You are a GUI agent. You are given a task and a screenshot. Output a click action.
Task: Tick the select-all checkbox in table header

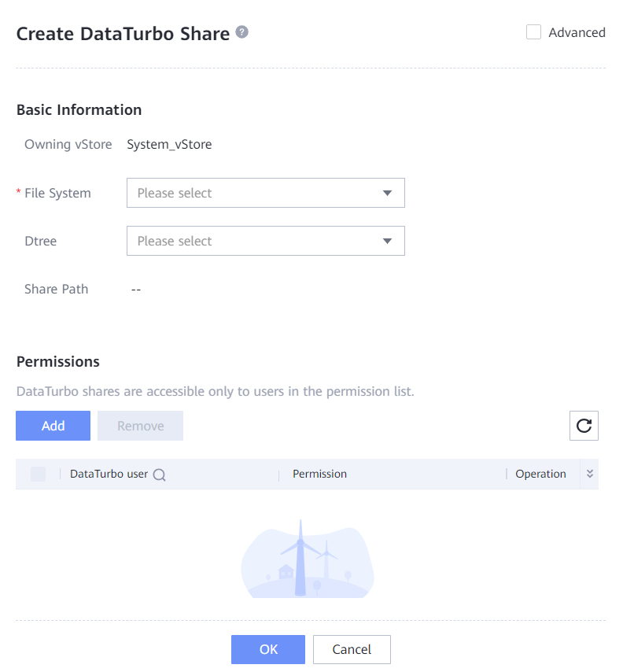click(x=38, y=474)
